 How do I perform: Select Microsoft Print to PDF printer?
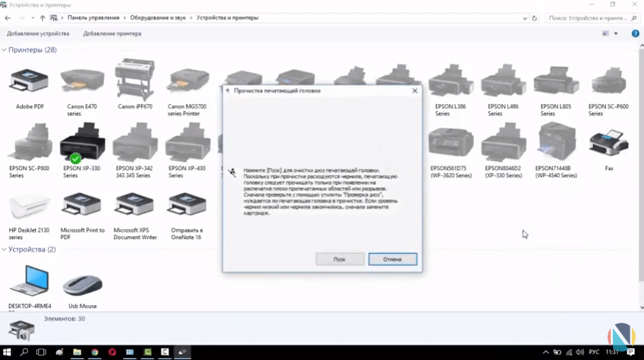82,204
